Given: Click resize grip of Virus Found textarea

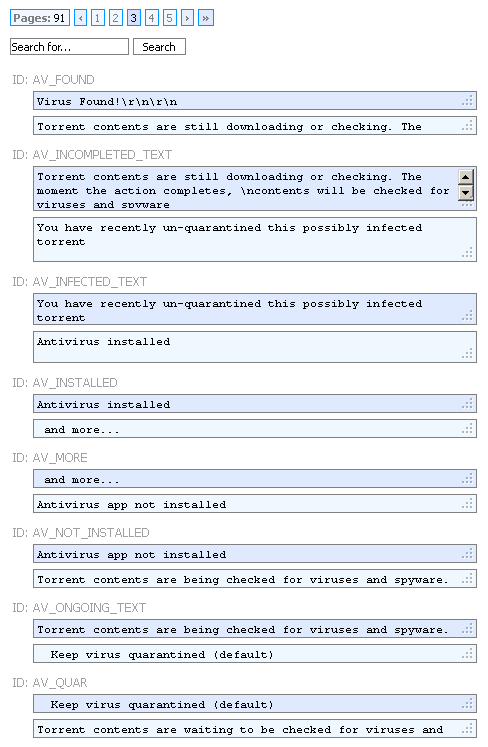Looking at the screenshot, I should [468, 101].
